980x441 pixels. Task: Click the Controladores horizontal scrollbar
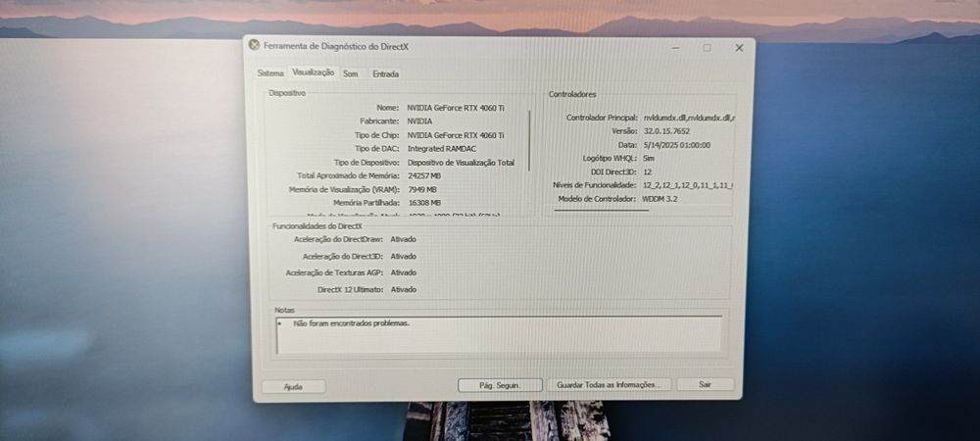(x=602, y=211)
